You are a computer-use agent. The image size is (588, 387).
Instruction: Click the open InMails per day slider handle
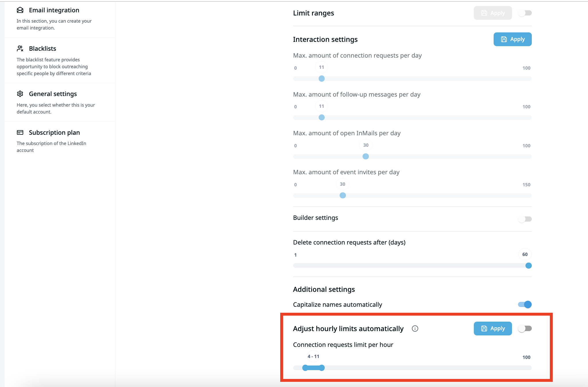[x=366, y=157]
